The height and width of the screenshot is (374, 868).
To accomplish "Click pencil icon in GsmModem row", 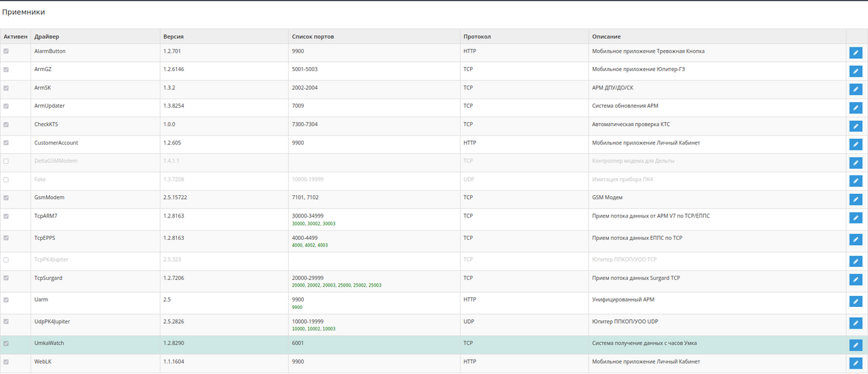I will tap(855, 199).
